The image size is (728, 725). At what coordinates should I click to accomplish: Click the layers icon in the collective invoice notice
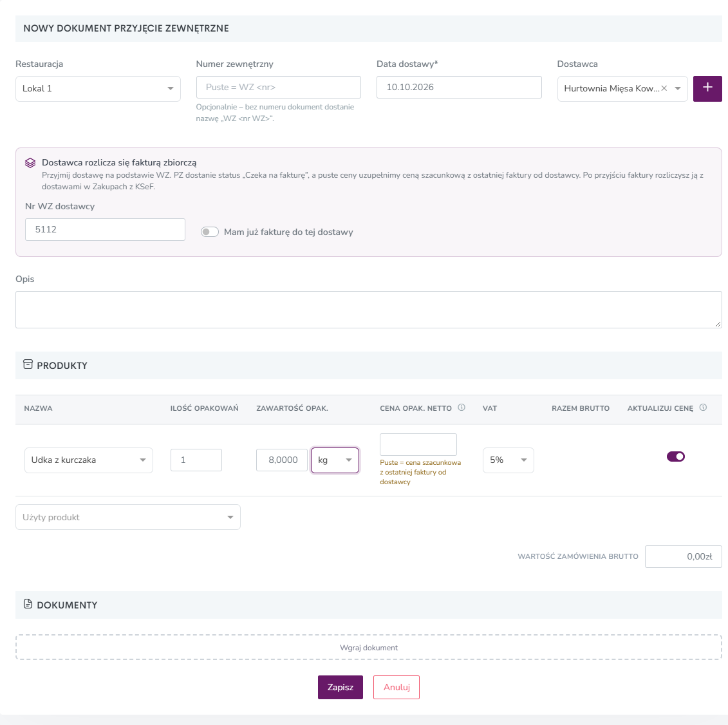click(30, 162)
